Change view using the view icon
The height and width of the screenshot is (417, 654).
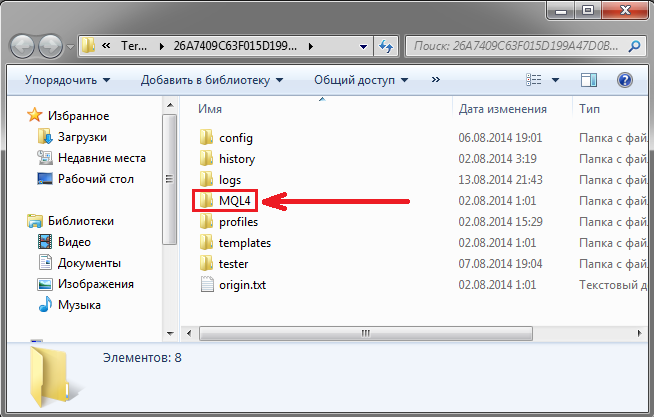click(x=534, y=80)
